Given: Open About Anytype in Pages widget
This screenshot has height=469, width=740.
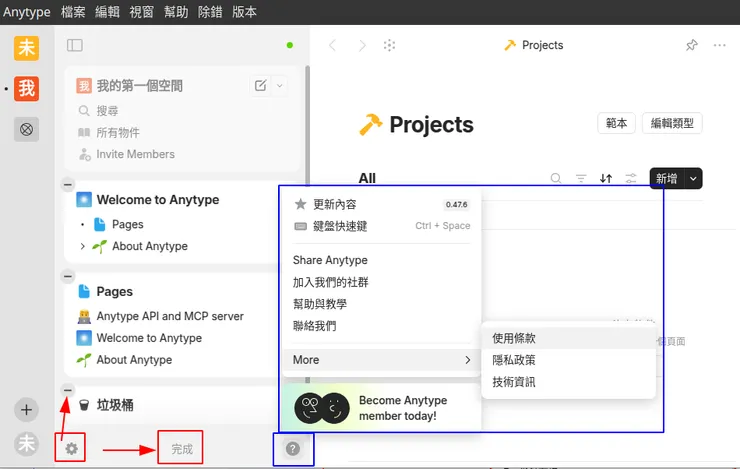Looking at the screenshot, I should 135,360.
